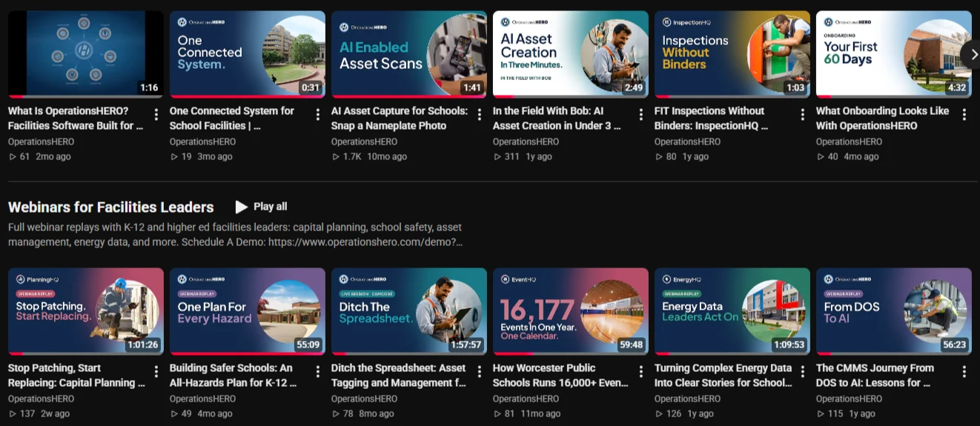Click OperationsHERO channel name under How Worcester Public Schools
980x426 pixels.
[x=526, y=399]
